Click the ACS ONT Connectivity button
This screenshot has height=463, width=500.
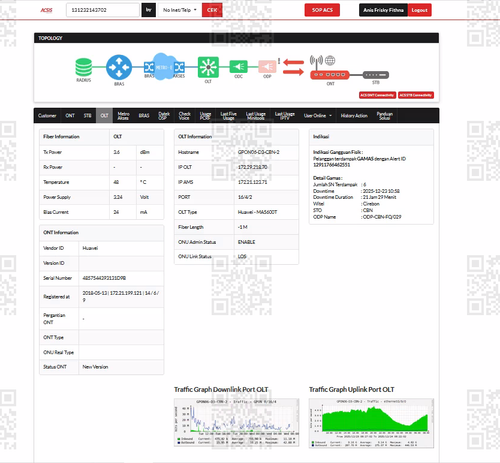[377, 95]
